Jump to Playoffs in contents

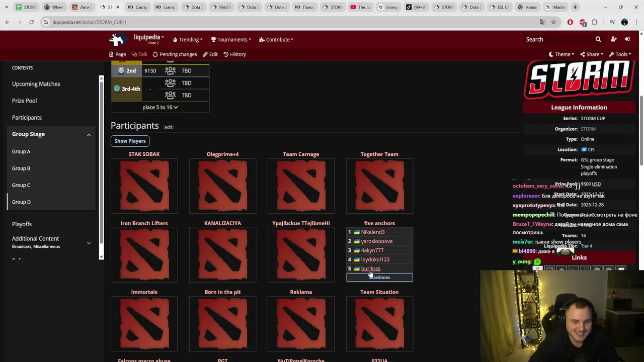point(22,224)
